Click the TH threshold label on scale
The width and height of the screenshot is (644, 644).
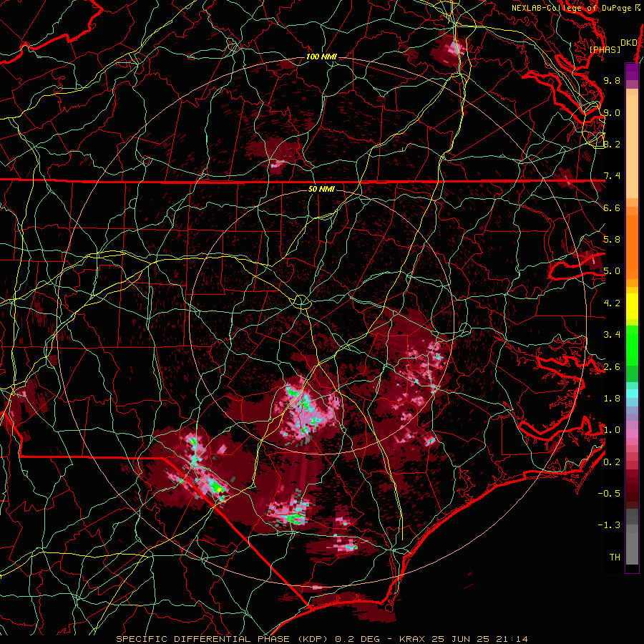615,557
